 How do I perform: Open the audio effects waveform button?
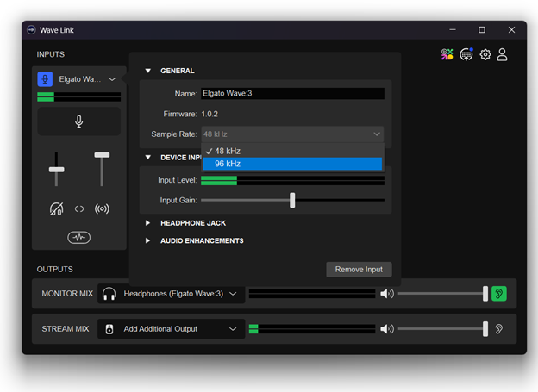click(78, 237)
